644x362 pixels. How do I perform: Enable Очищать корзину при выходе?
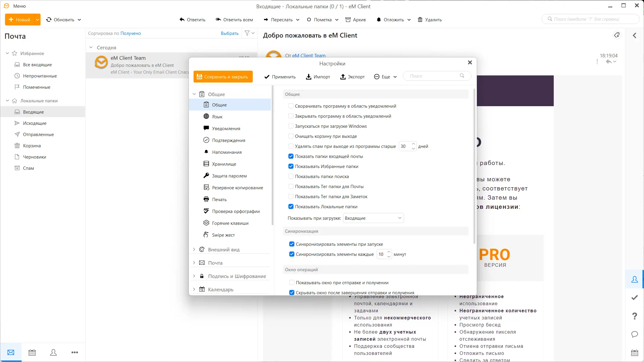[x=291, y=136]
